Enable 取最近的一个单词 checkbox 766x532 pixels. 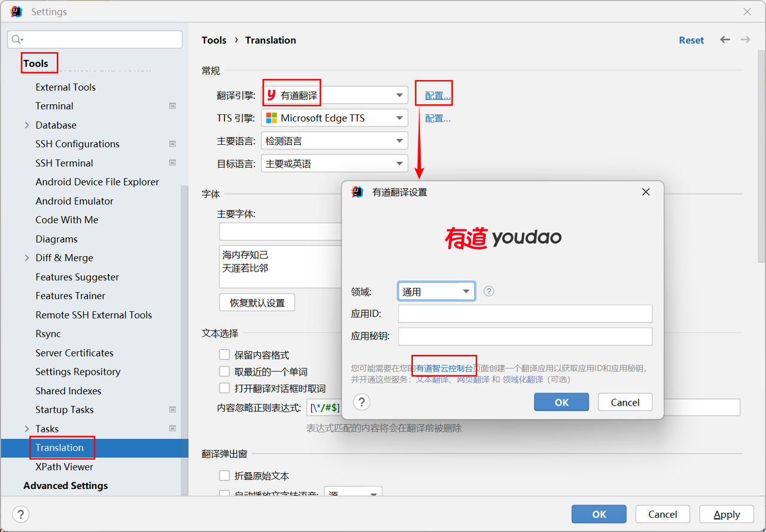(224, 372)
